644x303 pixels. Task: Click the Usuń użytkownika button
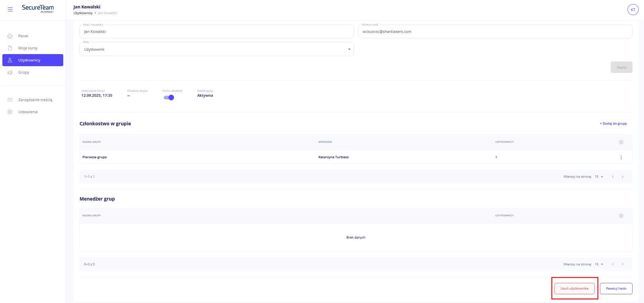coord(574,289)
